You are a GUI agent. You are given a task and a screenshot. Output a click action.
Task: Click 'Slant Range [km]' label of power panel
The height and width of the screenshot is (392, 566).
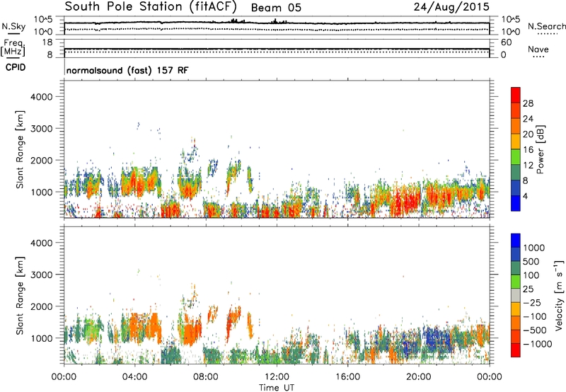click(20, 149)
